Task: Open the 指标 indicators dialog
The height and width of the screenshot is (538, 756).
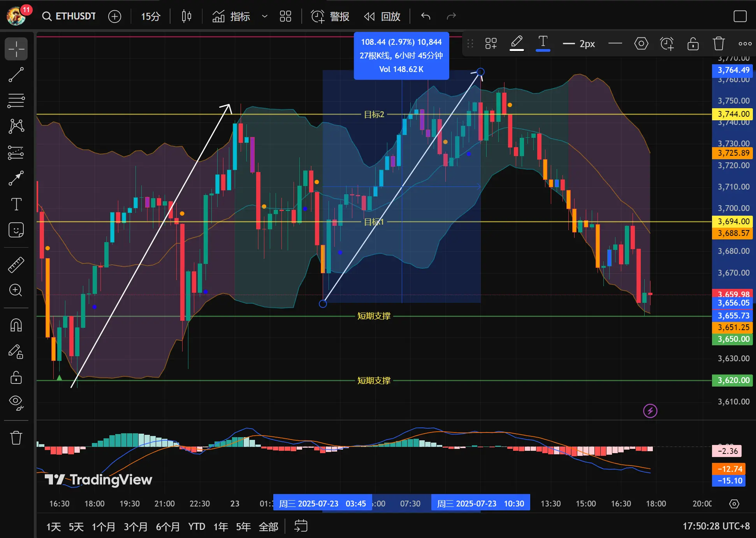Action: [x=231, y=16]
